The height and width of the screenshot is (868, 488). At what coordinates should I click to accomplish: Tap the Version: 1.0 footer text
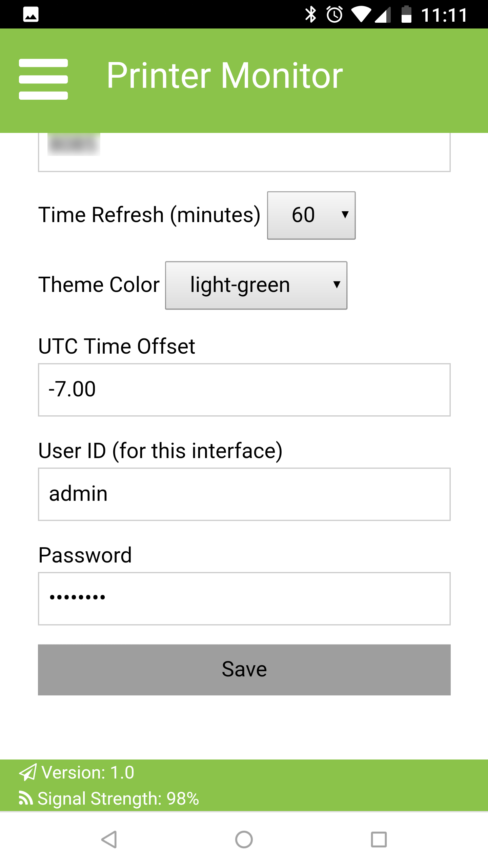[88, 773]
